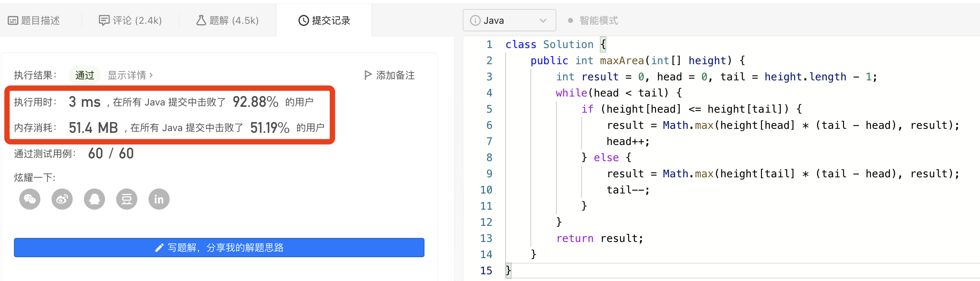980x281 pixels.
Task: Share result via Weibo icon
Action: point(62,199)
